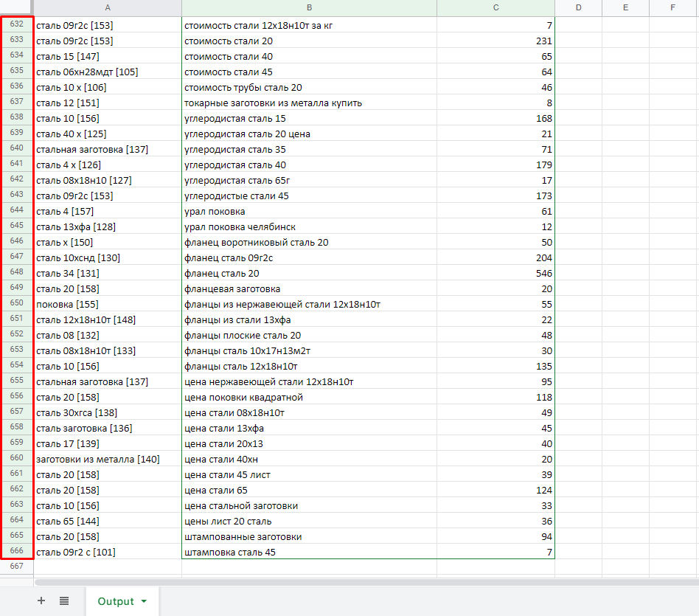Select row header 667

pos(16,566)
